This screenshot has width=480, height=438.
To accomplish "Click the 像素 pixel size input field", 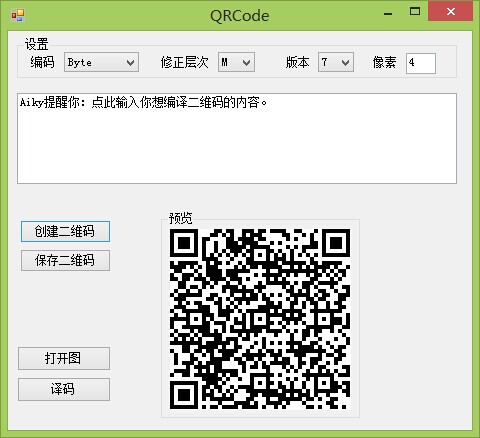I will 421,63.
